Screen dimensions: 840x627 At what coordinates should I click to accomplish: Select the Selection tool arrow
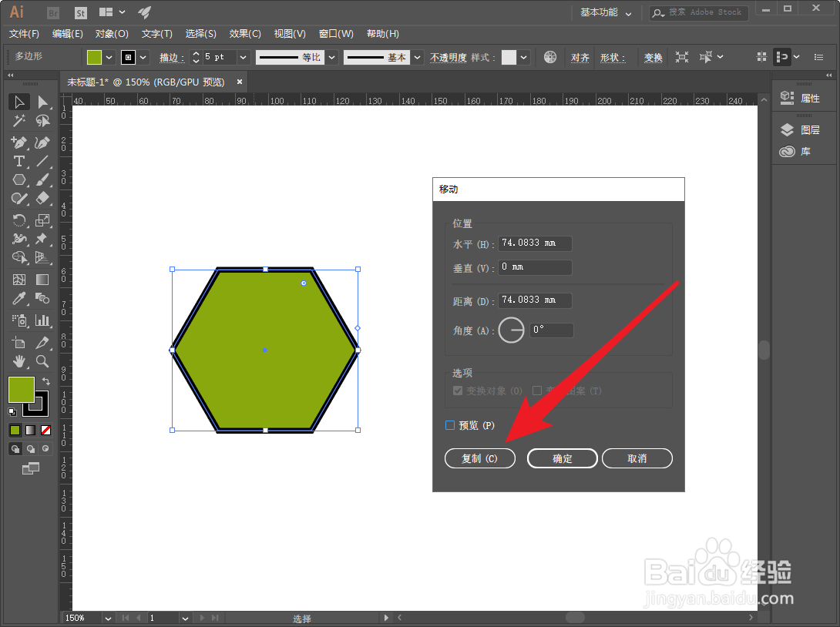pyautogui.click(x=19, y=102)
